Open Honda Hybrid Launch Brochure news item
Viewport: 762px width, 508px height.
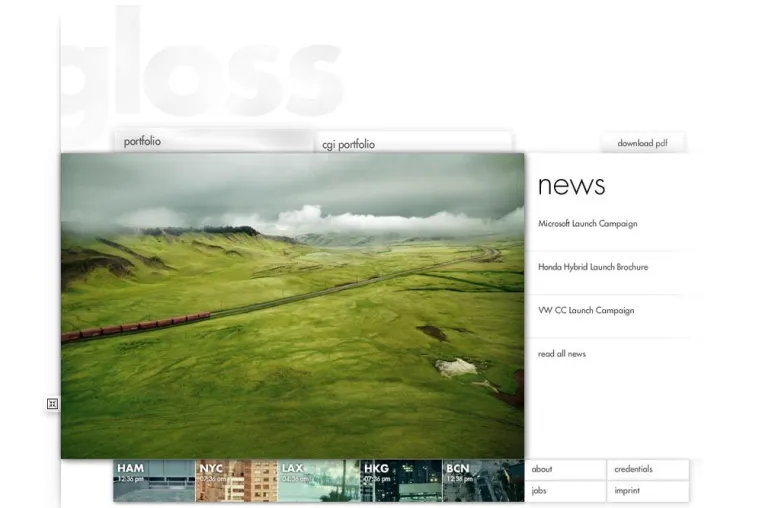coord(593,267)
